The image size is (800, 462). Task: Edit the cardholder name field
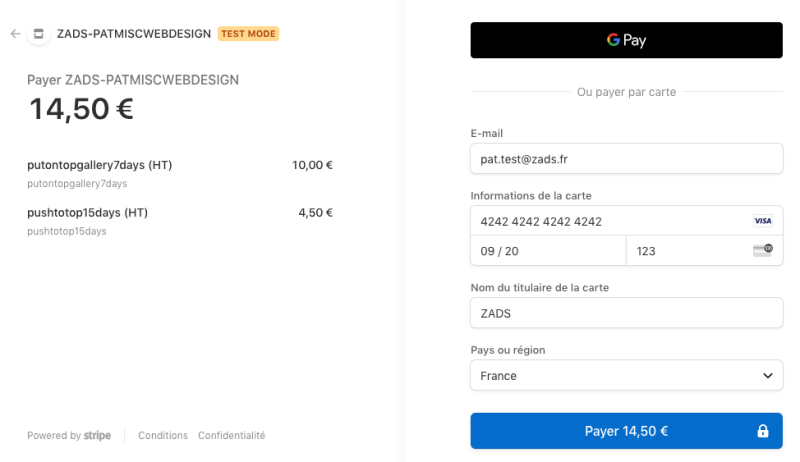pos(626,313)
